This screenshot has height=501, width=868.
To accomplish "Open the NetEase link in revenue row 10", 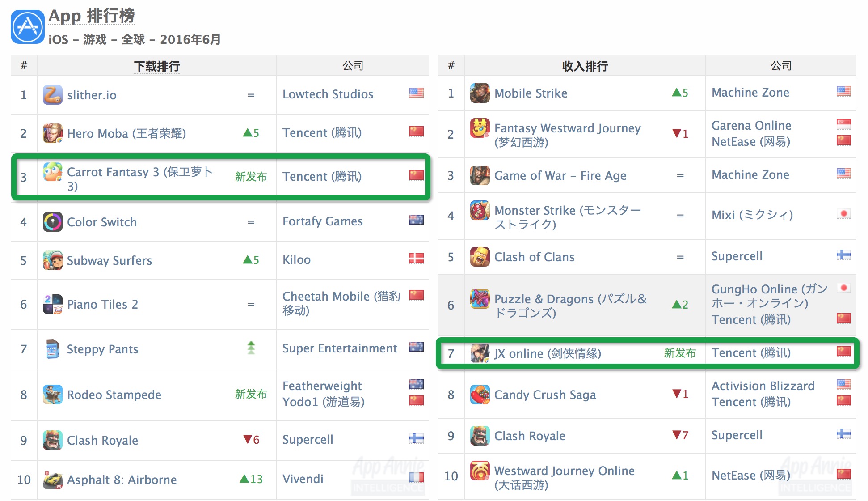I will tap(751, 475).
